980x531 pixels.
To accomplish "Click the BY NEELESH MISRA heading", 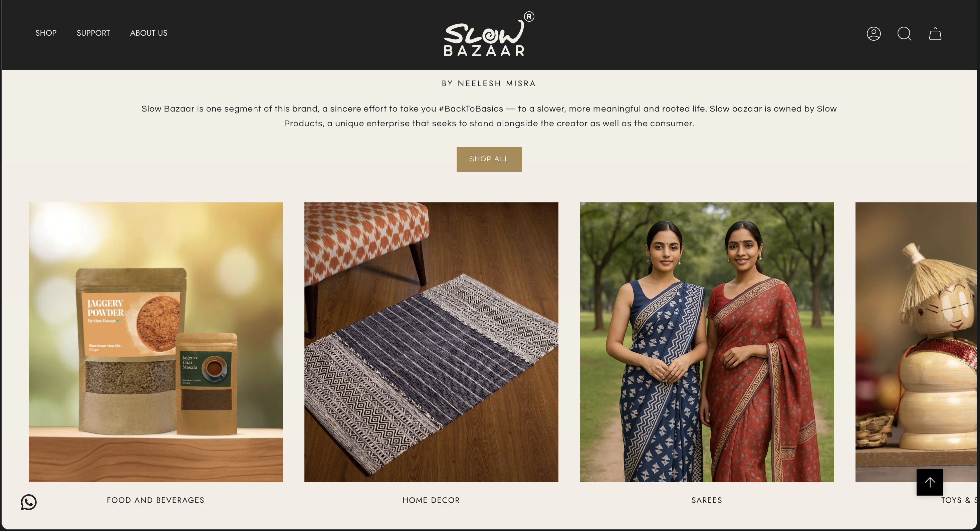I will [489, 84].
